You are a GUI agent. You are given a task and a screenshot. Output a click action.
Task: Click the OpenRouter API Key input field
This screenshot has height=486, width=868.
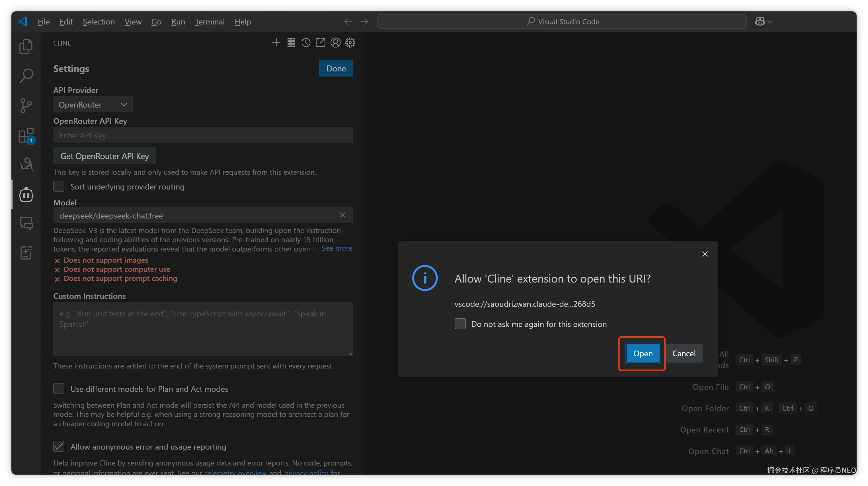pos(203,135)
